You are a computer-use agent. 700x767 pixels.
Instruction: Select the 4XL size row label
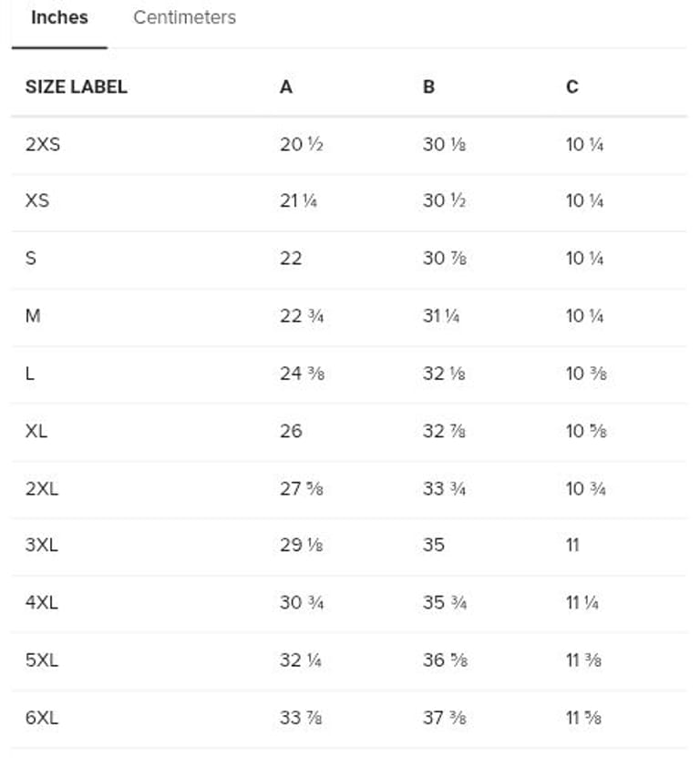[42, 603]
